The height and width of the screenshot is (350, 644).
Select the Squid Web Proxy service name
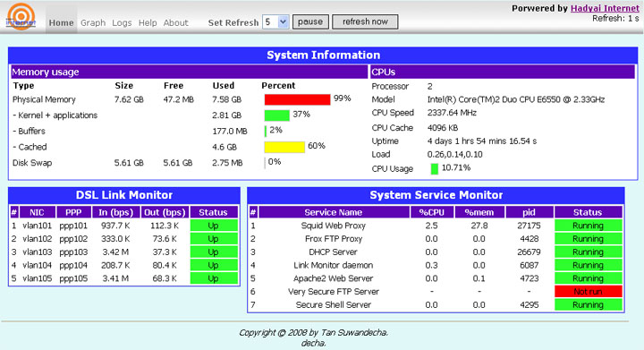click(333, 226)
